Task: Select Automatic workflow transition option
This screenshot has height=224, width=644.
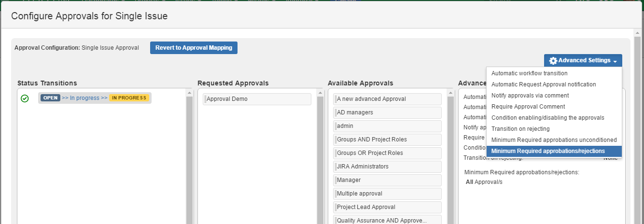Action: click(x=529, y=73)
